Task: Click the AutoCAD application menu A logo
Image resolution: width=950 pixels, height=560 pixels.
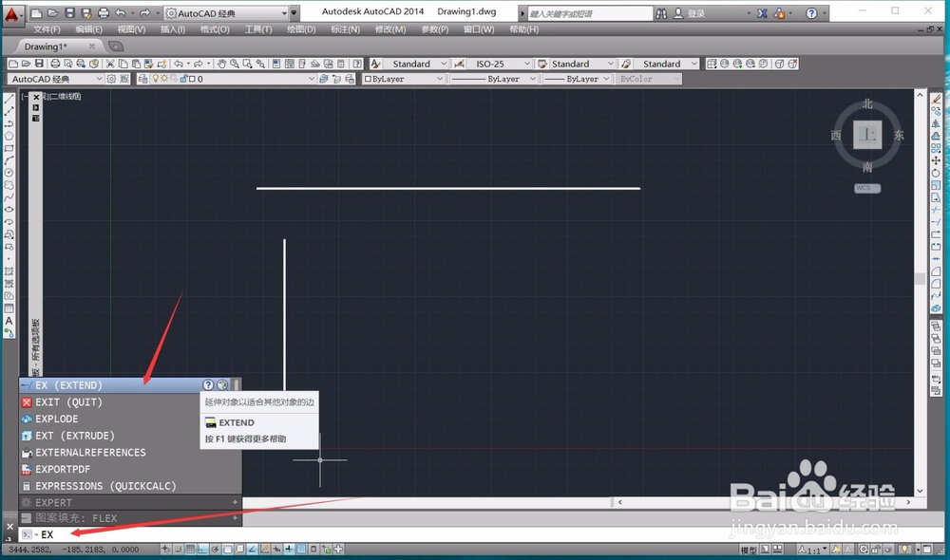Action: click(x=11, y=14)
